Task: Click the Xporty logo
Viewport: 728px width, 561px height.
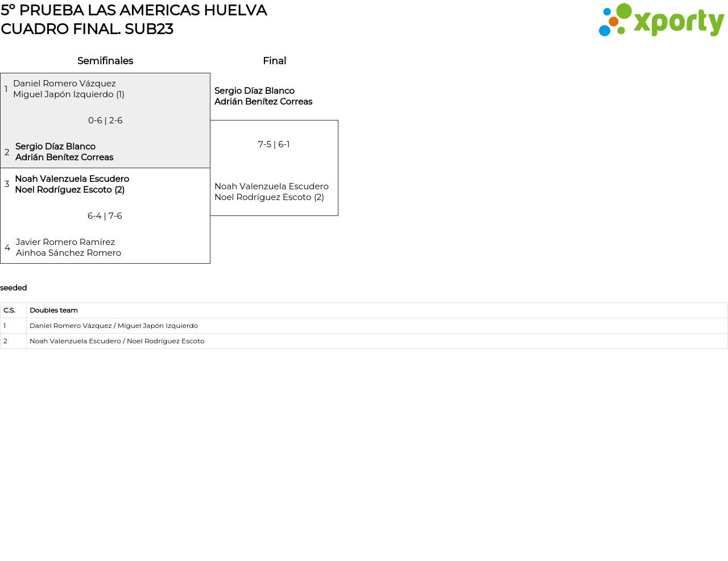Action: pyautogui.click(x=661, y=20)
